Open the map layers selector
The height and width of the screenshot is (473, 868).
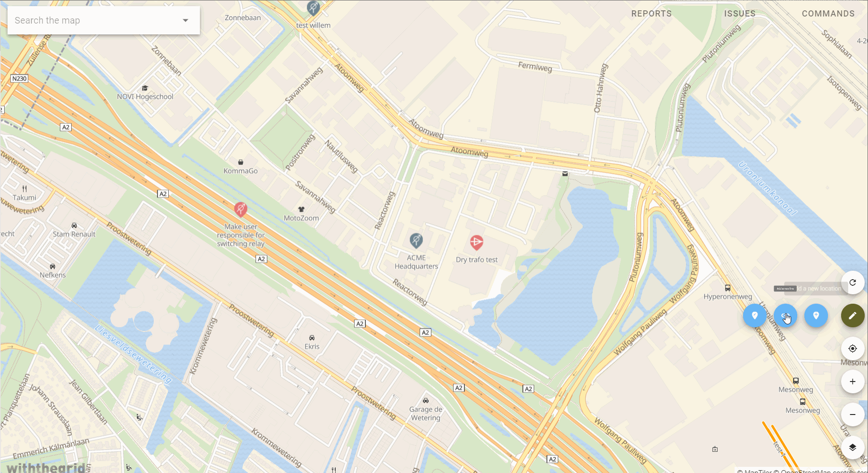[x=852, y=448]
